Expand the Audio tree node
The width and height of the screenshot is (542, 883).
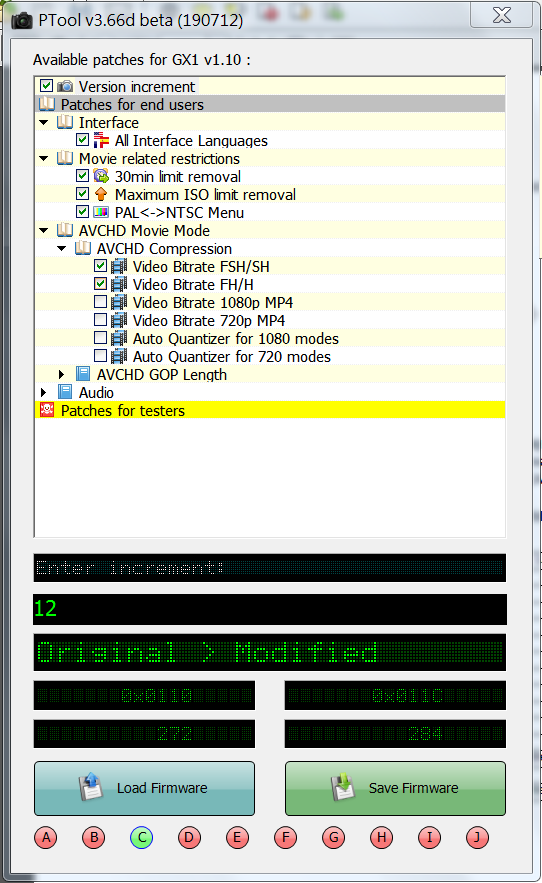click(44, 393)
